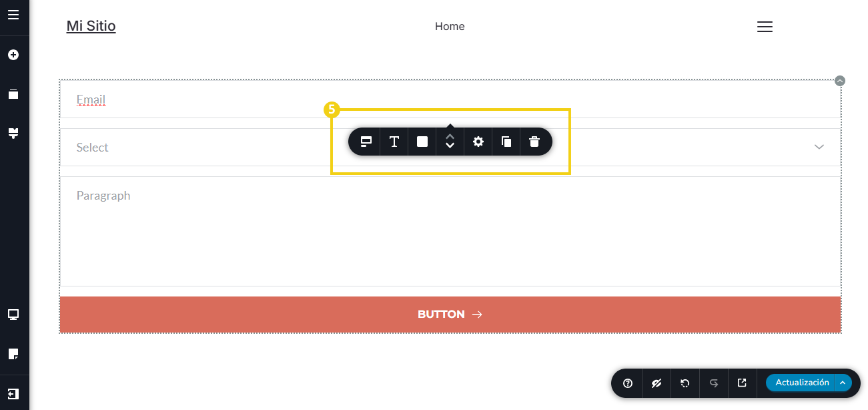The image size is (868, 410).
Task: Duplicate the selected form block
Action: point(506,142)
